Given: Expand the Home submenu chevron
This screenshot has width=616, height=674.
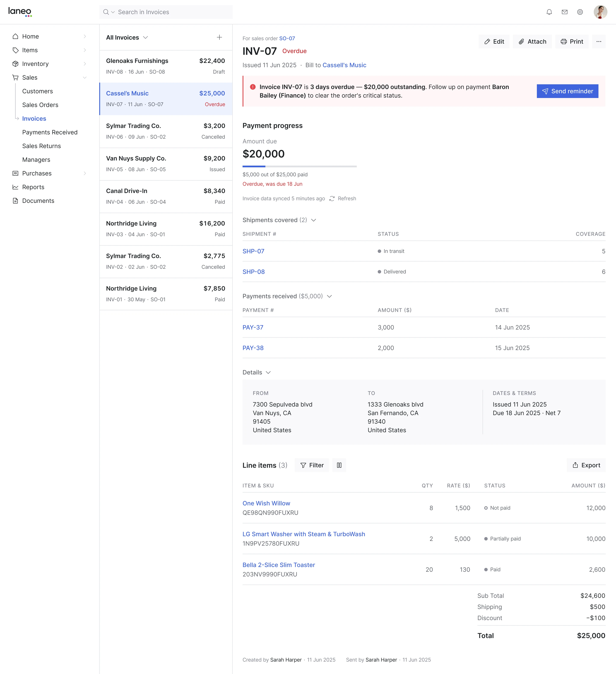Looking at the screenshot, I should [x=84, y=36].
